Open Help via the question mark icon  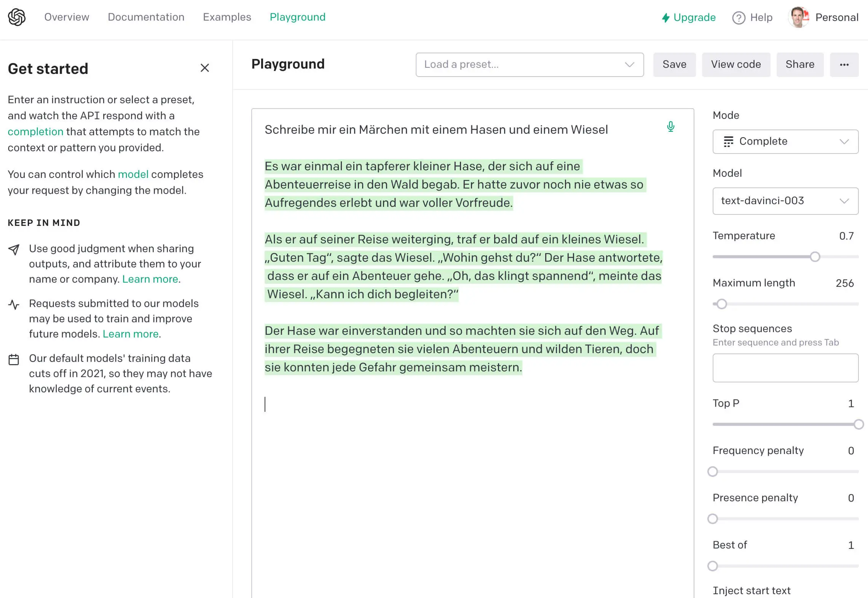[x=738, y=18]
